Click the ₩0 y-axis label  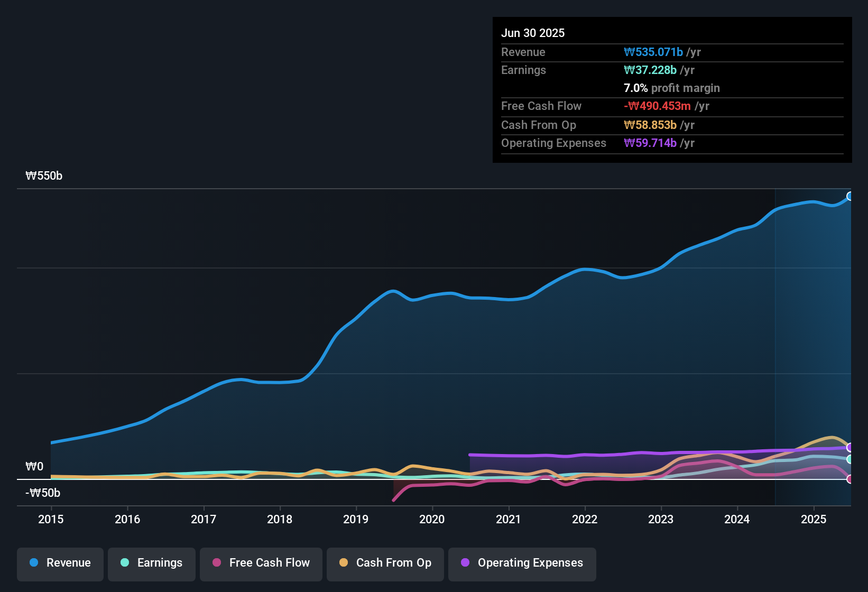click(34, 467)
